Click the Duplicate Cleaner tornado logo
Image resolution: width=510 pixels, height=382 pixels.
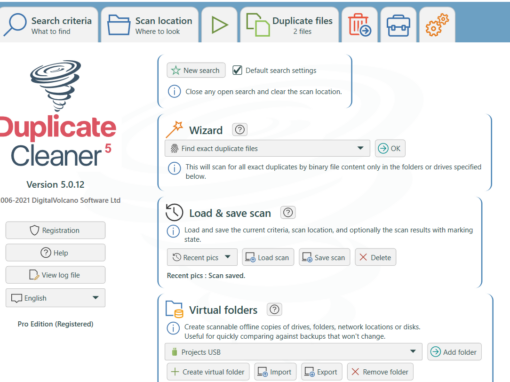tap(56, 85)
